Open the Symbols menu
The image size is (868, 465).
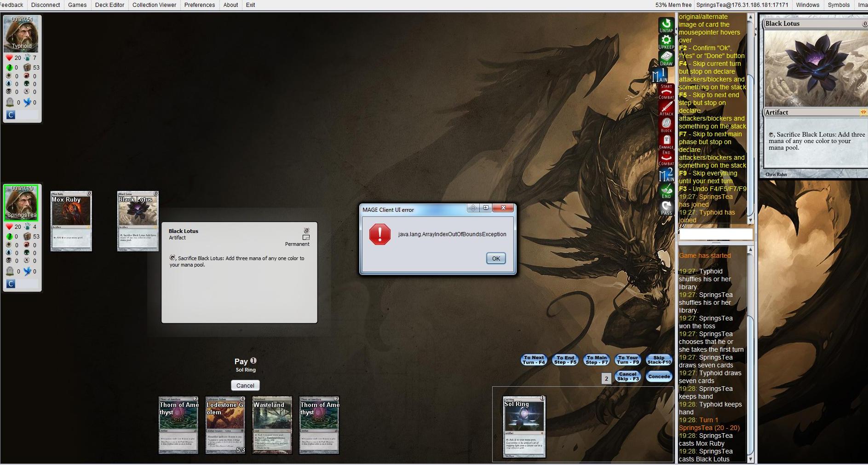[839, 5]
